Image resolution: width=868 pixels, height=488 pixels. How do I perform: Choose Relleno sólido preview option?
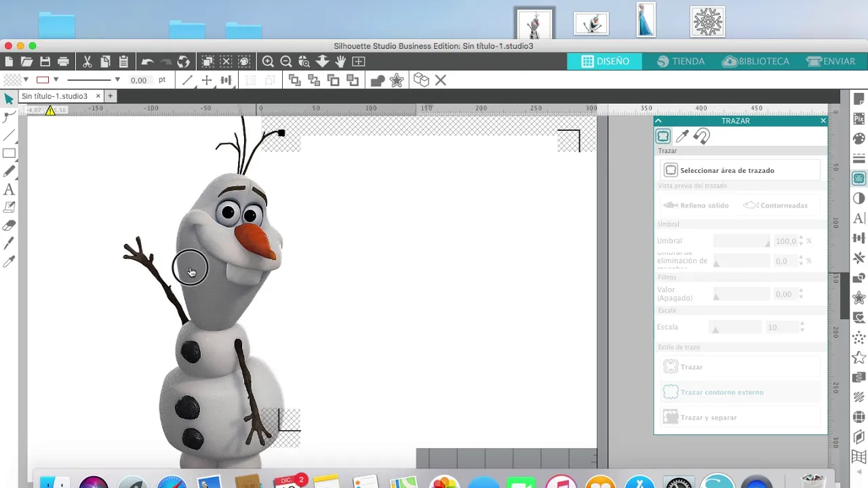coord(696,205)
